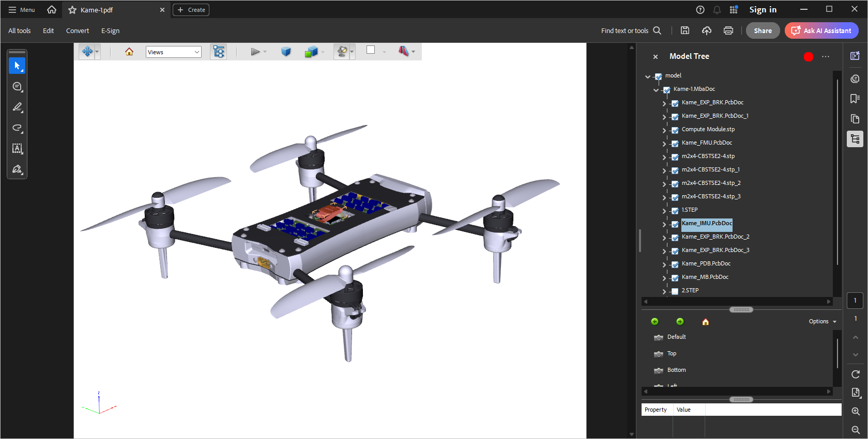The height and width of the screenshot is (439, 868).
Task: Open the Views dropdown
Action: tap(173, 52)
